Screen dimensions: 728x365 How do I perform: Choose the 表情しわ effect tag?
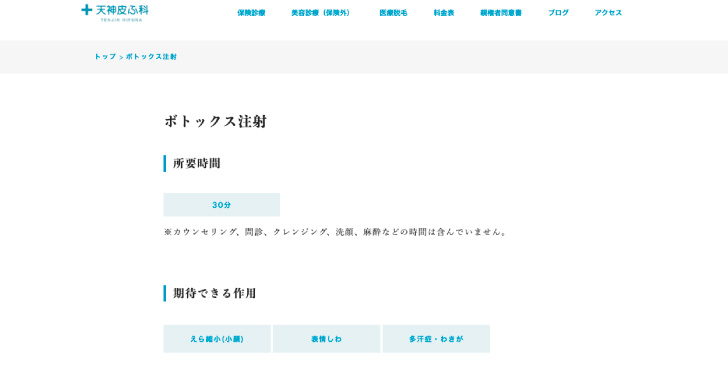coord(326,339)
